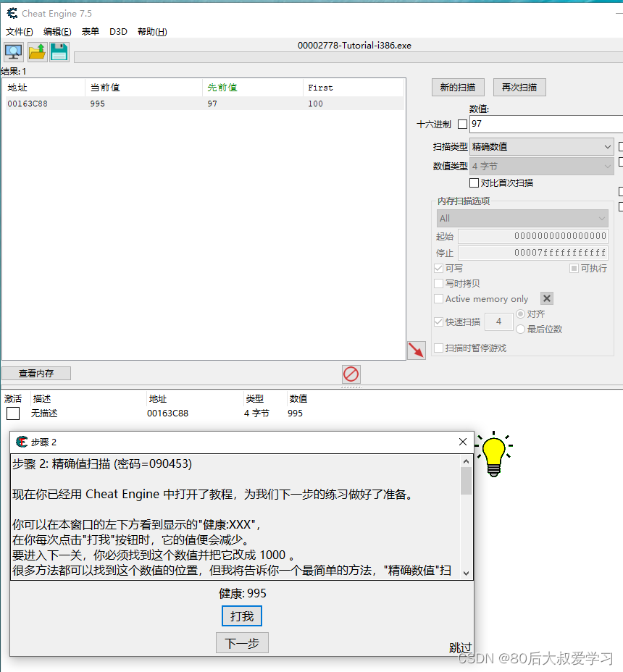
Task: Click the 起始 start address field
Action: tap(533, 236)
